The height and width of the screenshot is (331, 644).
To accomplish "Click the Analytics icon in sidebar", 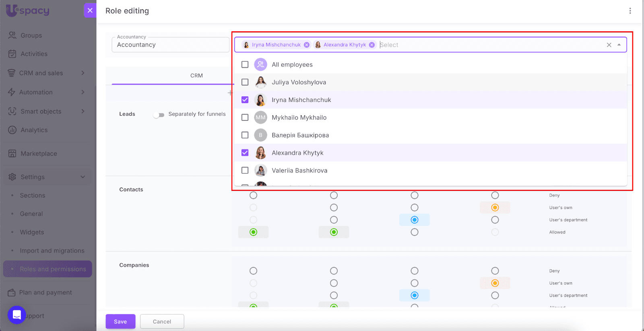I will [x=12, y=130].
